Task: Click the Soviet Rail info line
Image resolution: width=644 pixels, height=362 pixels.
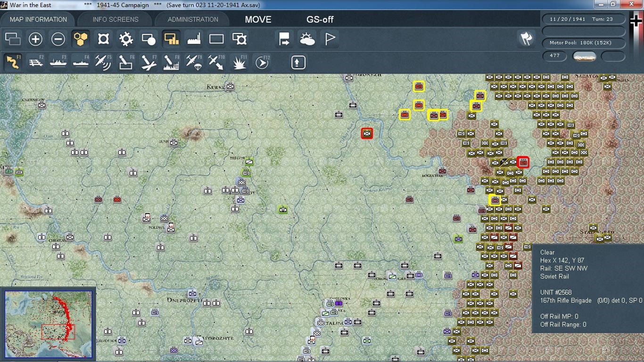Action: coord(554,276)
